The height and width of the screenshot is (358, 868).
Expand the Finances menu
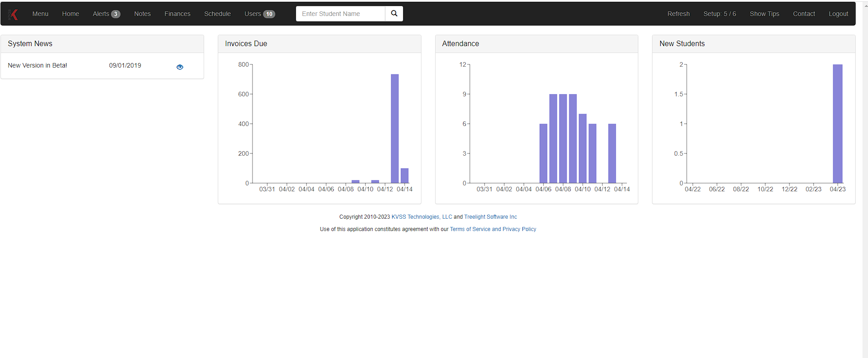(177, 14)
